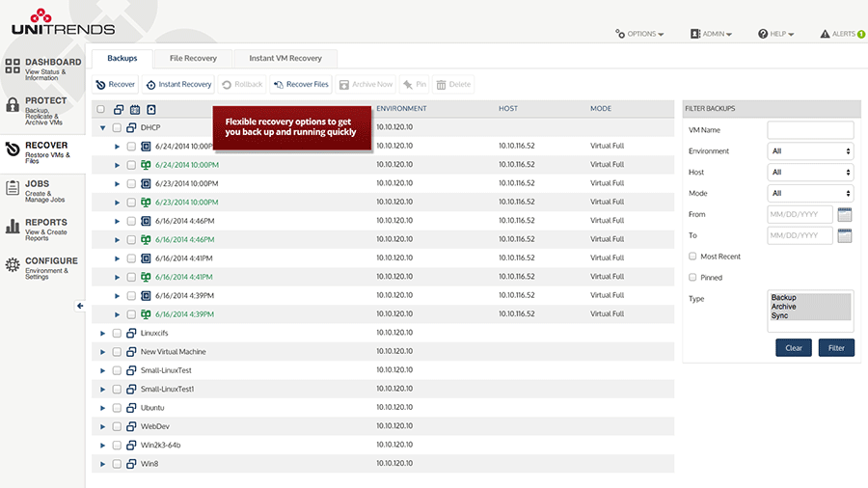Open the Environment filter dropdown
The height and width of the screenshot is (488, 868).
coord(810,151)
